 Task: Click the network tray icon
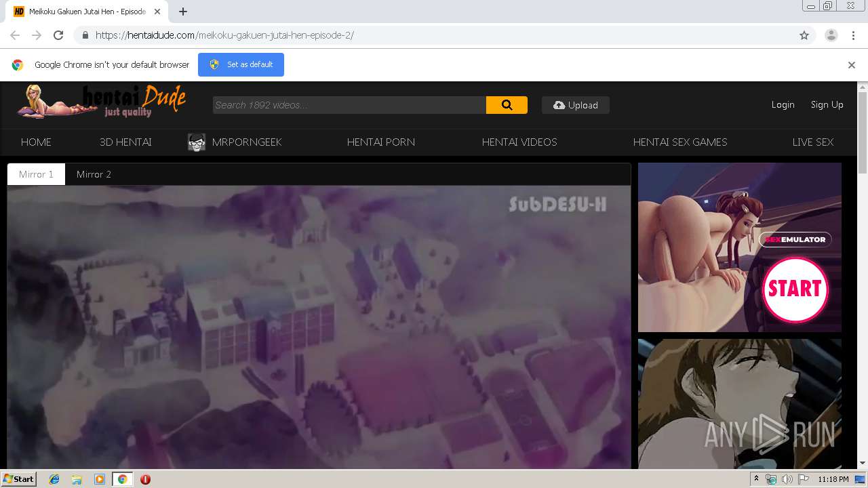pos(771,479)
